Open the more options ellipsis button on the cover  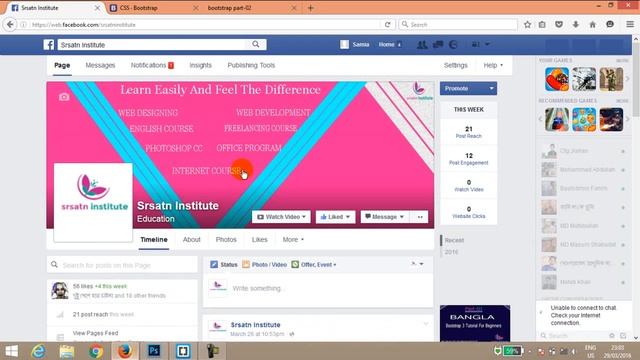click(x=420, y=217)
